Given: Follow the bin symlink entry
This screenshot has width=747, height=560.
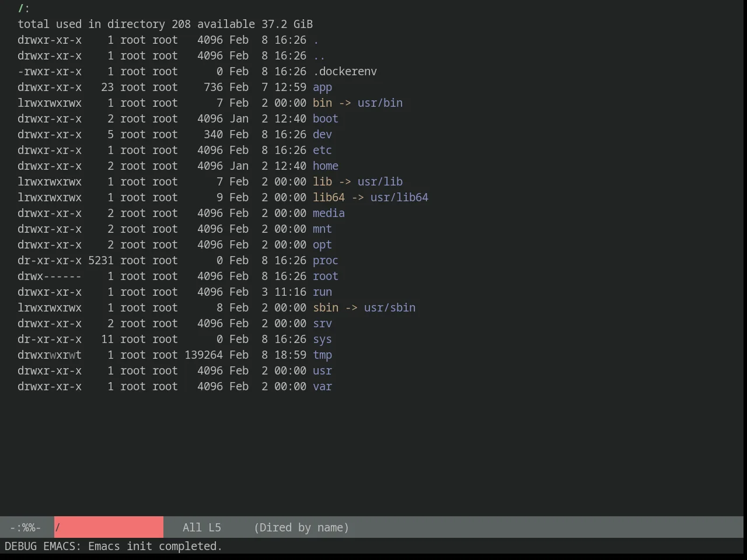Looking at the screenshot, I should (322, 103).
